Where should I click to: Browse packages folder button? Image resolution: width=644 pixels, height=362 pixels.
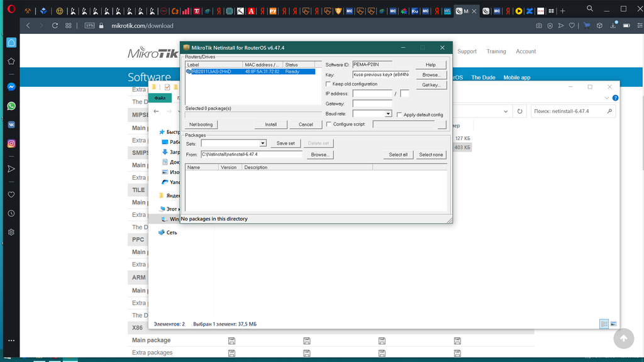(x=320, y=155)
